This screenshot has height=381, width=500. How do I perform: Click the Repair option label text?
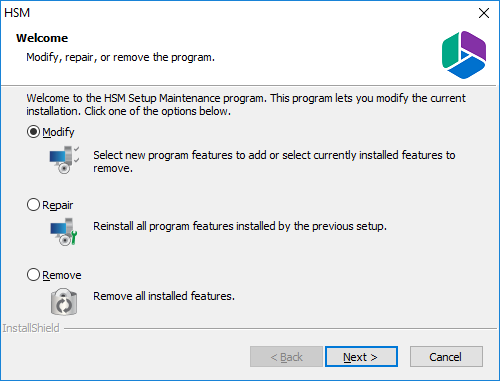pos(58,205)
